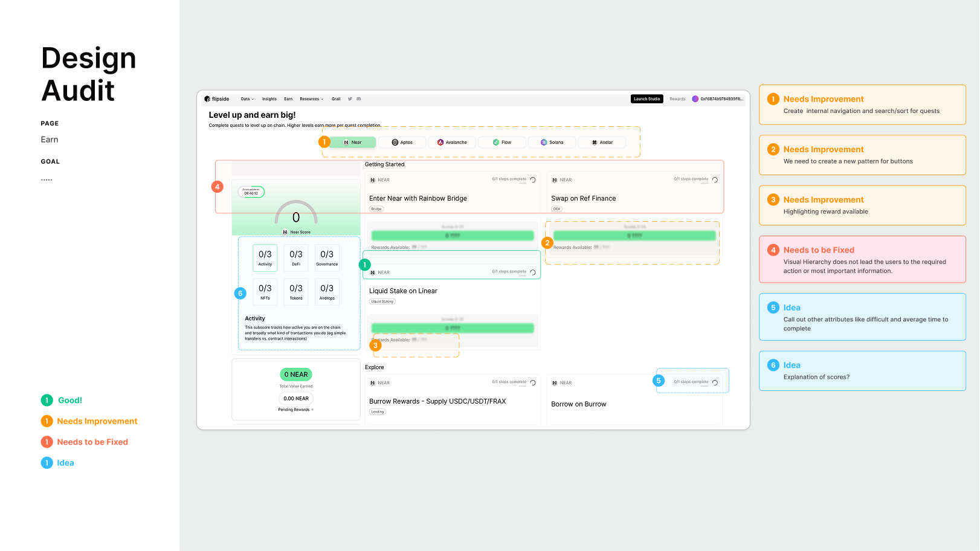Click the Launch Studio button
Viewport: 980px width, 551px height.
[646, 99]
